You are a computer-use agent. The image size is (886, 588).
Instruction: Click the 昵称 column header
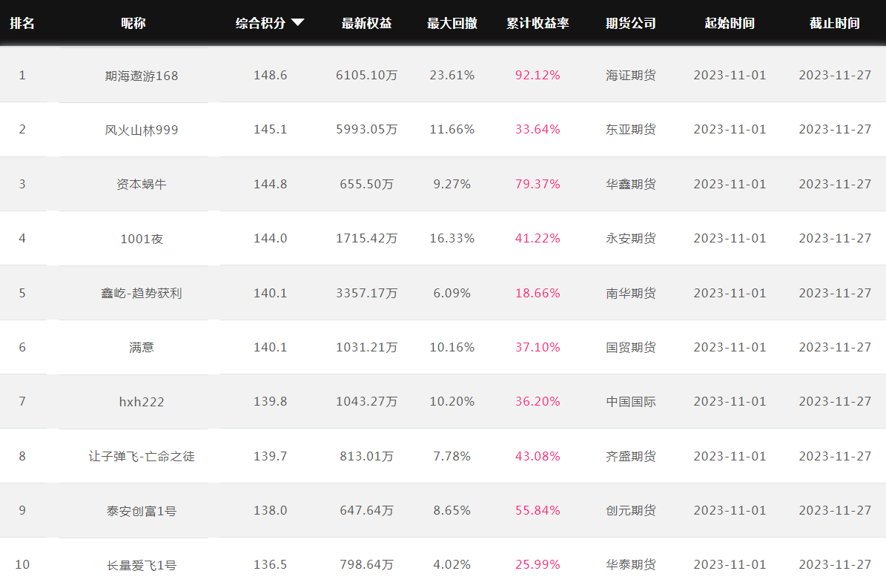(133, 23)
